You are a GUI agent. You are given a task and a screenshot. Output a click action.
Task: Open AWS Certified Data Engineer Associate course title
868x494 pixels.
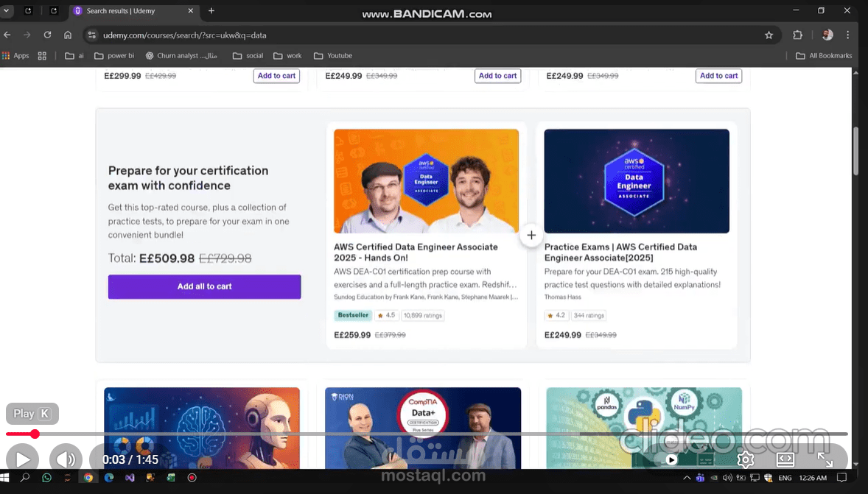click(x=416, y=253)
